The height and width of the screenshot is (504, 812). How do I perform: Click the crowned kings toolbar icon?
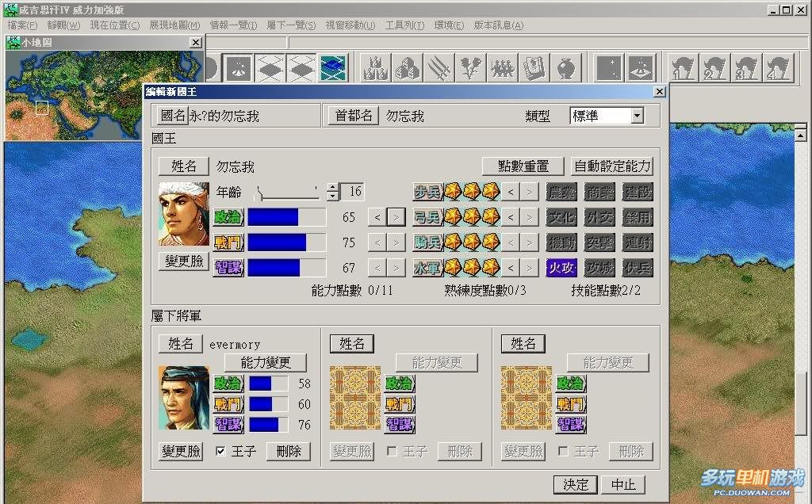coord(375,68)
